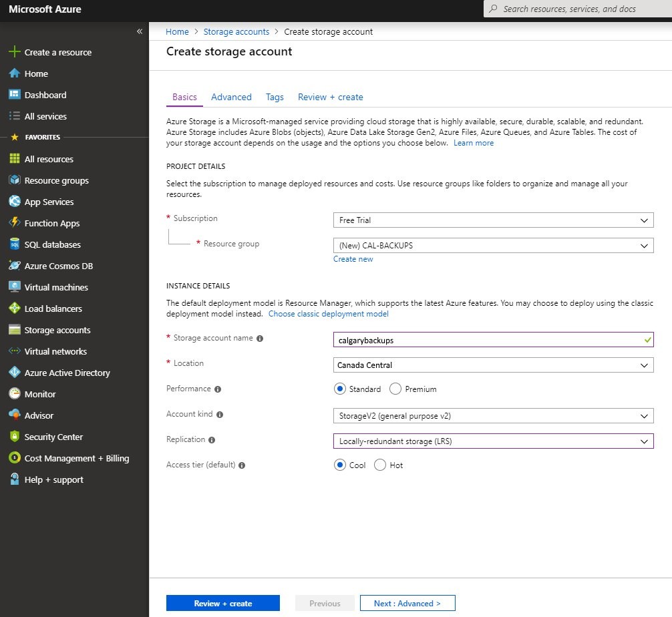Click the Azure Active Directory icon
The height and width of the screenshot is (617, 672).
tap(14, 373)
